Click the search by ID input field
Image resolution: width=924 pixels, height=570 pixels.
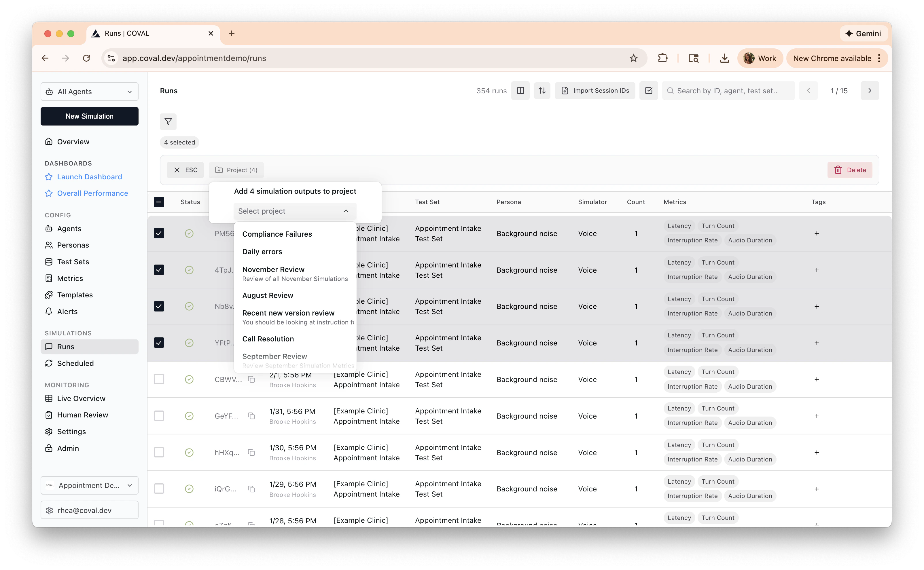coord(728,90)
